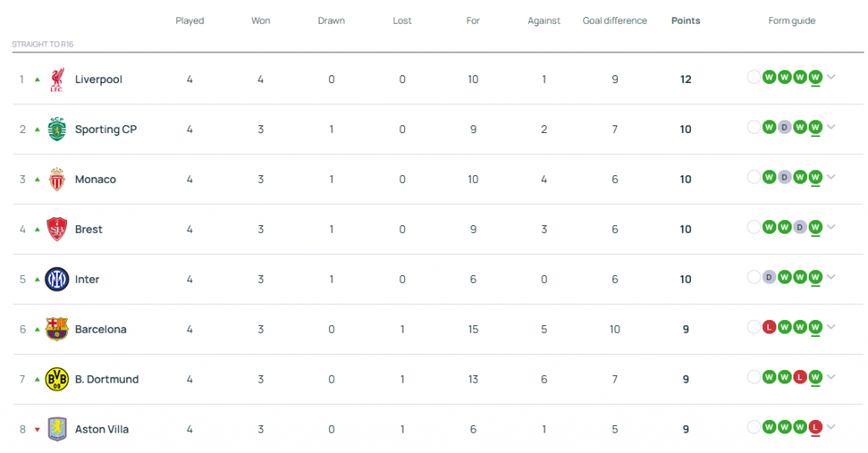Click the Inter club crest
Viewport: 868px width, 453px height.
[x=57, y=279]
